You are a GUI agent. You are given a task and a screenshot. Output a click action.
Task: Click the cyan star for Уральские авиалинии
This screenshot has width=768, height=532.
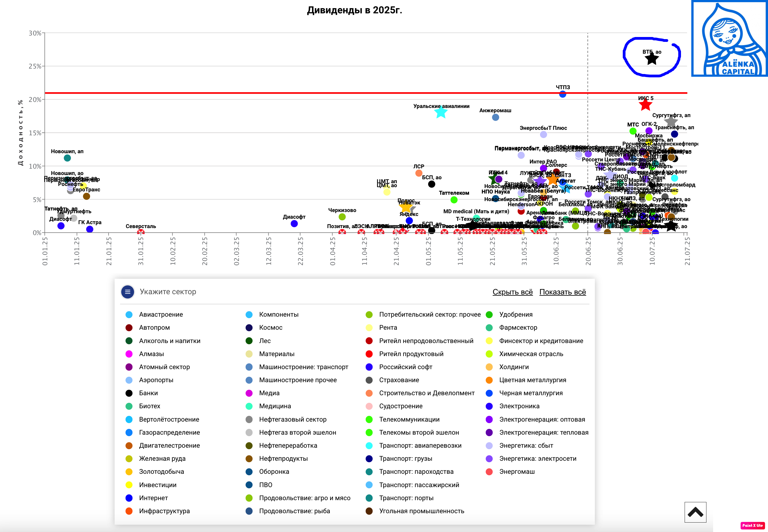click(441, 112)
